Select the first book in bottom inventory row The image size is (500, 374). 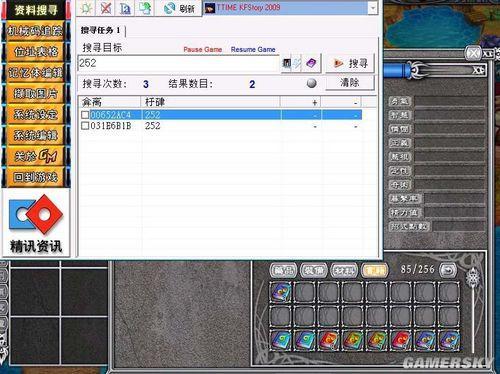tap(281, 341)
